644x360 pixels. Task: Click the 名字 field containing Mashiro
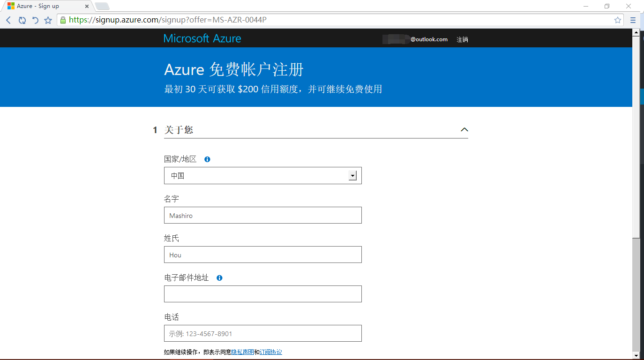point(263,215)
